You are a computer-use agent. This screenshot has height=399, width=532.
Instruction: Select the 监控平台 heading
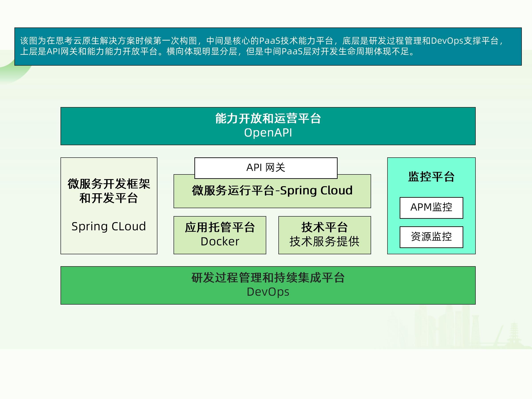coord(431,177)
